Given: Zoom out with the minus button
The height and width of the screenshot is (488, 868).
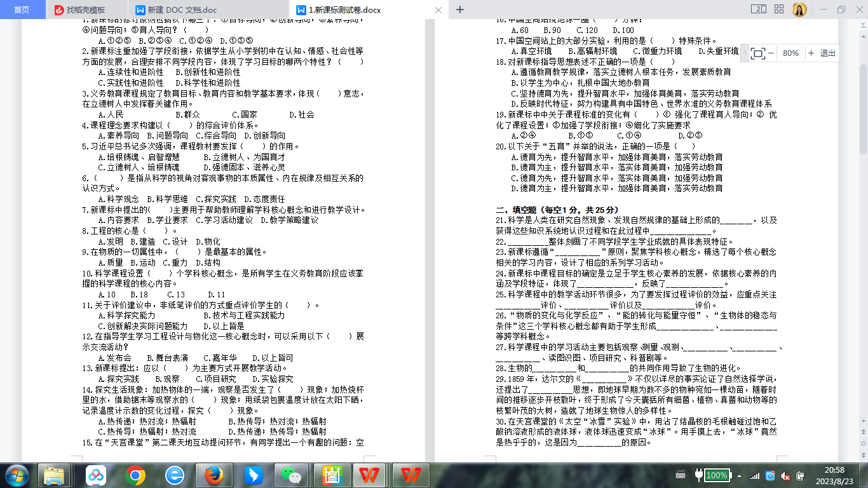Looking at the screenshot, I should click(771, 53).
